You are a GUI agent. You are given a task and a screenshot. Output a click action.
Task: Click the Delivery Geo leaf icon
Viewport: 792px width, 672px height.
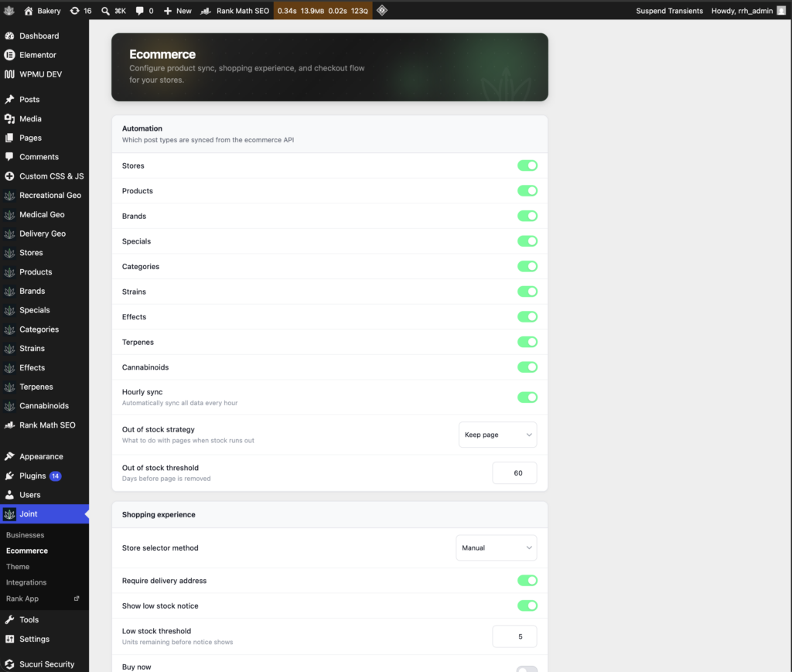(x=9, y=234)
